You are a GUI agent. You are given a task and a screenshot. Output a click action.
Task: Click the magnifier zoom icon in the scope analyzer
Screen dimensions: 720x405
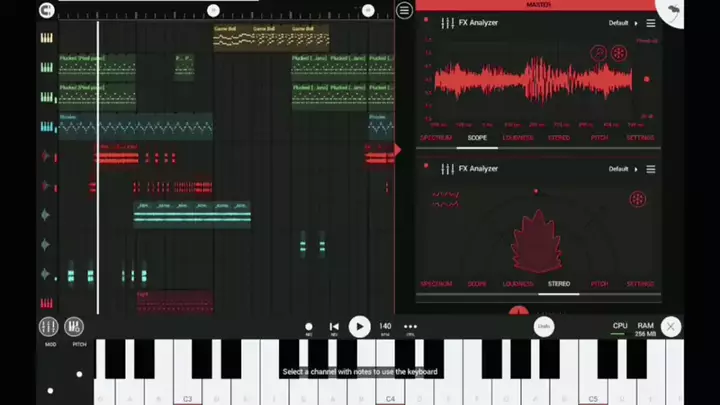point(598,53)
